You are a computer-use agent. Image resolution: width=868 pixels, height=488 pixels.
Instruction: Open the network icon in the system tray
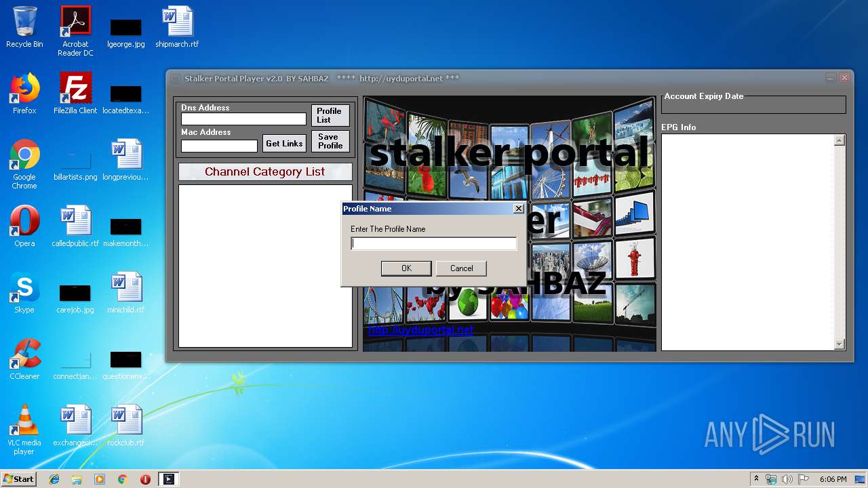(x=771, y=479)
